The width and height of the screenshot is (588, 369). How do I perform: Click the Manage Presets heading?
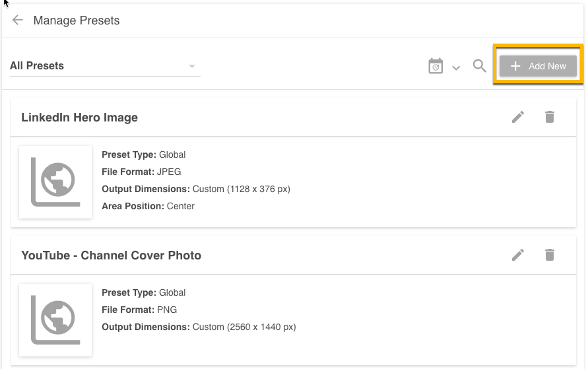pos(77,20)
